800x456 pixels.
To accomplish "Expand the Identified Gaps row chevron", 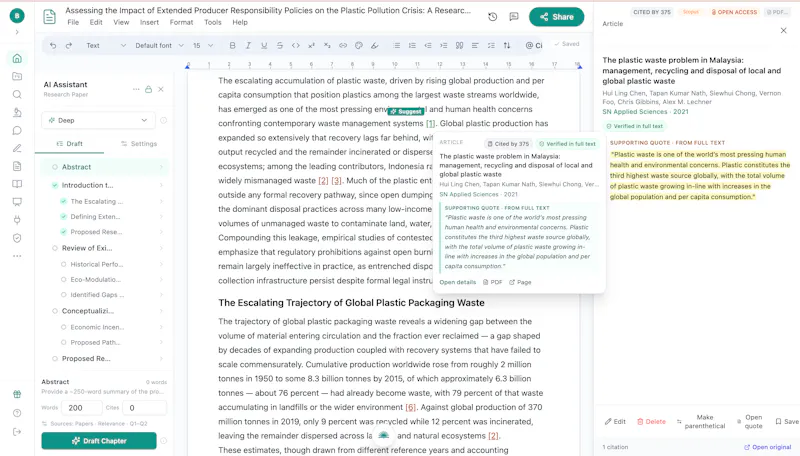I will click(x=161, y=295).
